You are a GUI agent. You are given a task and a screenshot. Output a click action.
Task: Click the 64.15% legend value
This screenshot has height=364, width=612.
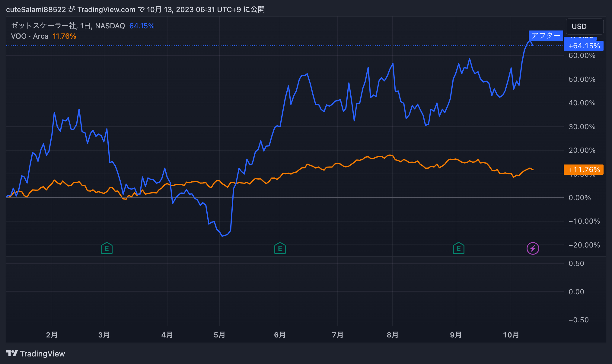(x=142, y=26)
